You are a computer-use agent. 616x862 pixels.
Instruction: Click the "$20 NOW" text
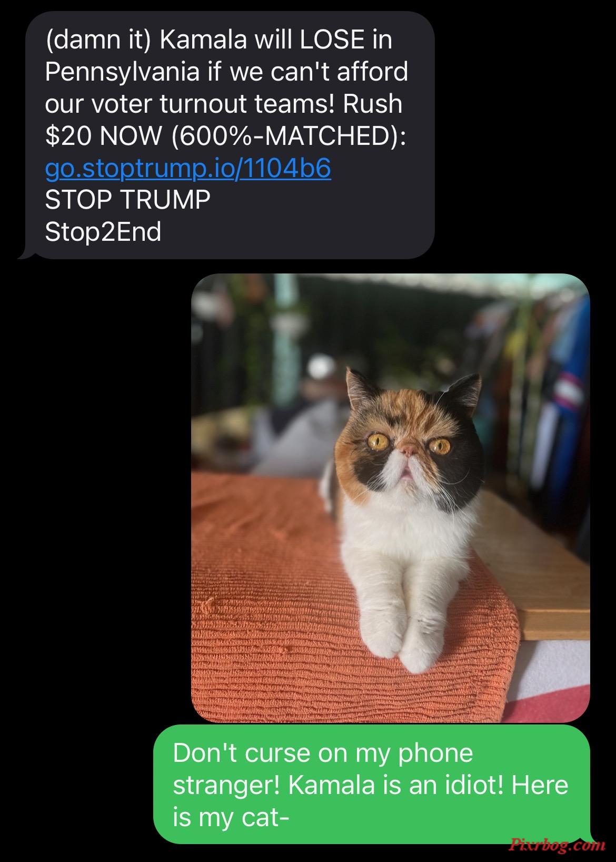coord(104,136)
